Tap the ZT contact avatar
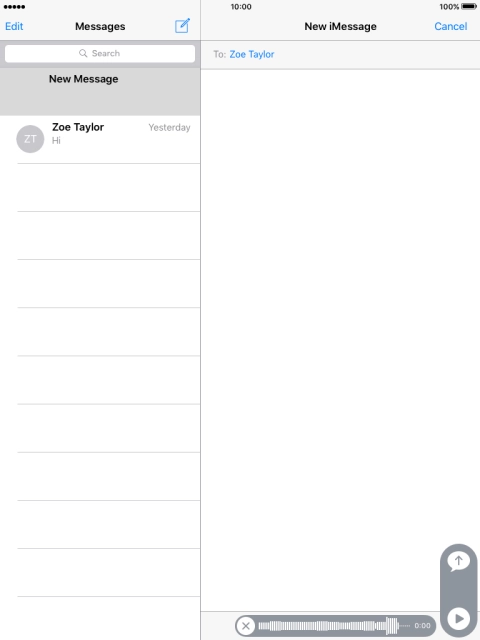480x640 pixels. [x=30, y=139]
